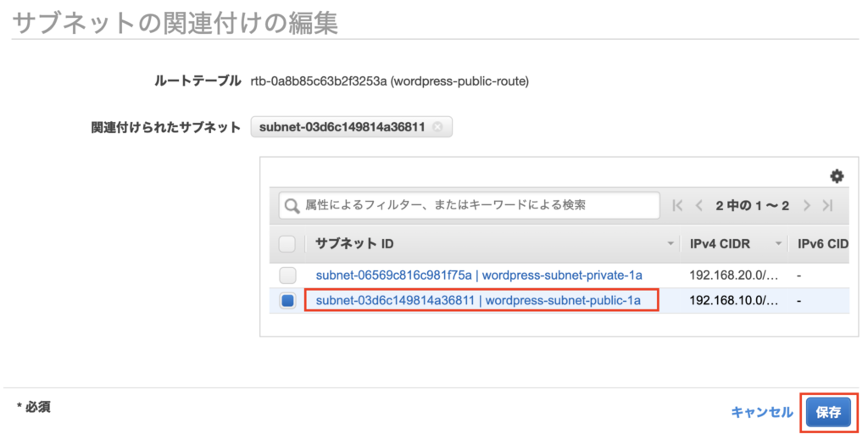This screenshot has height=445, width=868.
Task: Remove subnet-03d6c149814a36811 tag with x icon
Action: (x=437, y=127)
